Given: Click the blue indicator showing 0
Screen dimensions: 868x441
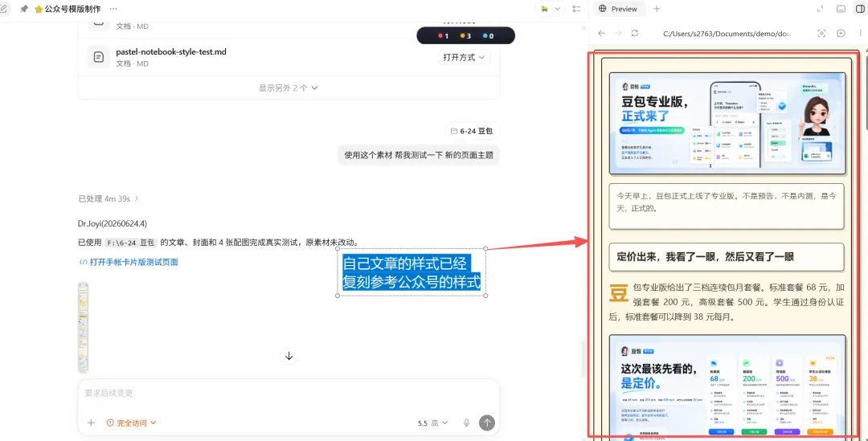Looking at the screenshot, I should pyautogui.click(x=488, y=36).
